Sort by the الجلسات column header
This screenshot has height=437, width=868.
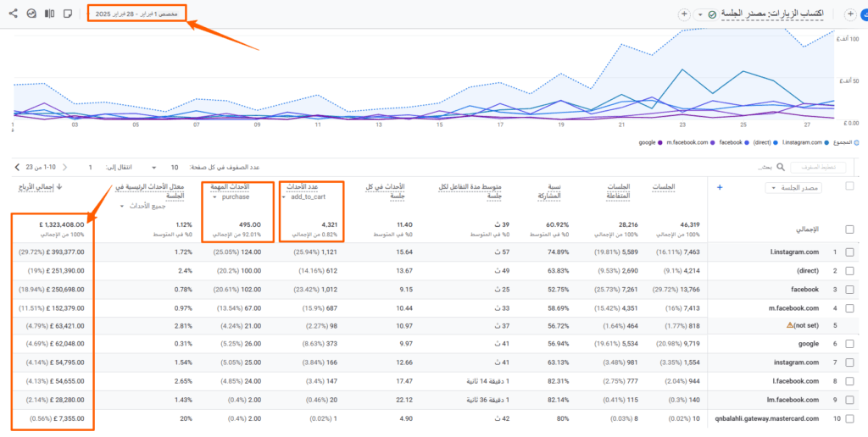[663, 187]
